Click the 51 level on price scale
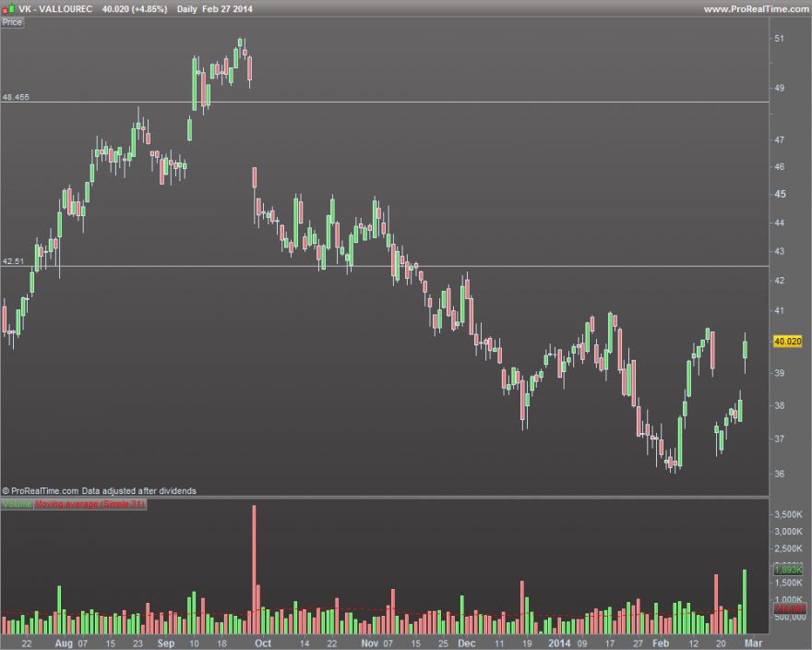This screenshot has width=812, height=650. [x=779, y=39]
